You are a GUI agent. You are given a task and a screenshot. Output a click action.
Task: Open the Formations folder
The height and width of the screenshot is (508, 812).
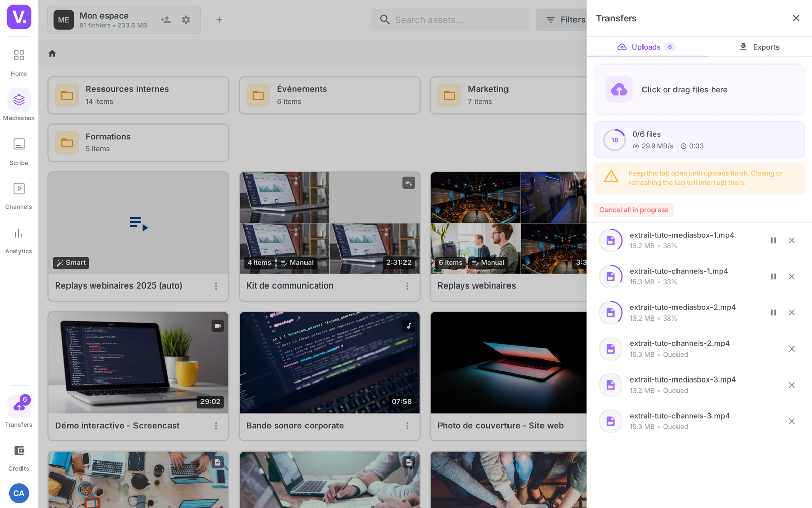point(139,143)
